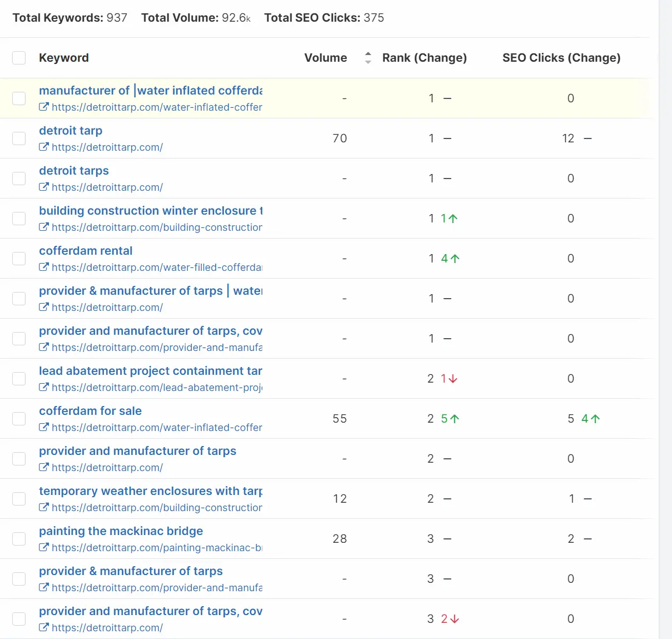Sort table by Rank (Change) column
This screenshot has width=672, height=639.
(x=424, y=58)
